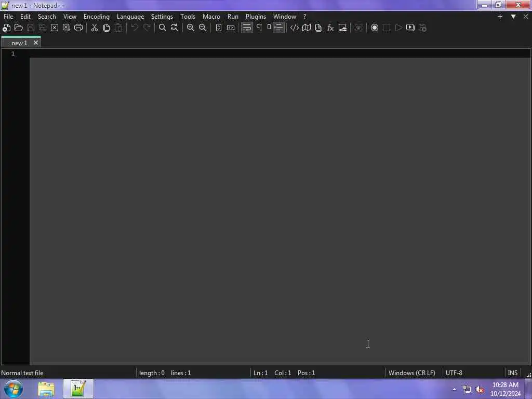
Task: Open the Language menu
Action: point(130,16)
